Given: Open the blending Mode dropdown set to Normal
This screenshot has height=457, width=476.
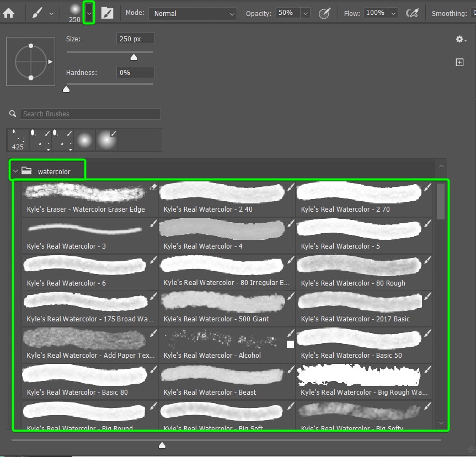Looking at the screenshot, I should click(x=192, y=14).
